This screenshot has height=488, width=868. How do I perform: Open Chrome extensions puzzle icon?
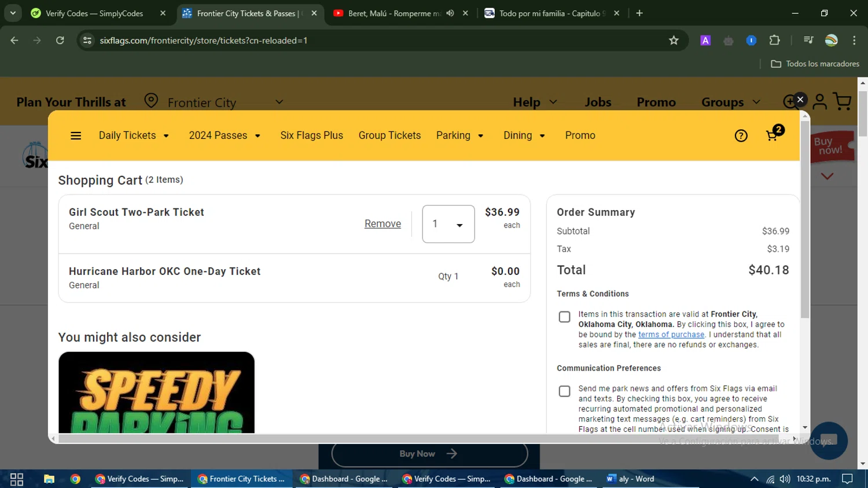point(774,41)
